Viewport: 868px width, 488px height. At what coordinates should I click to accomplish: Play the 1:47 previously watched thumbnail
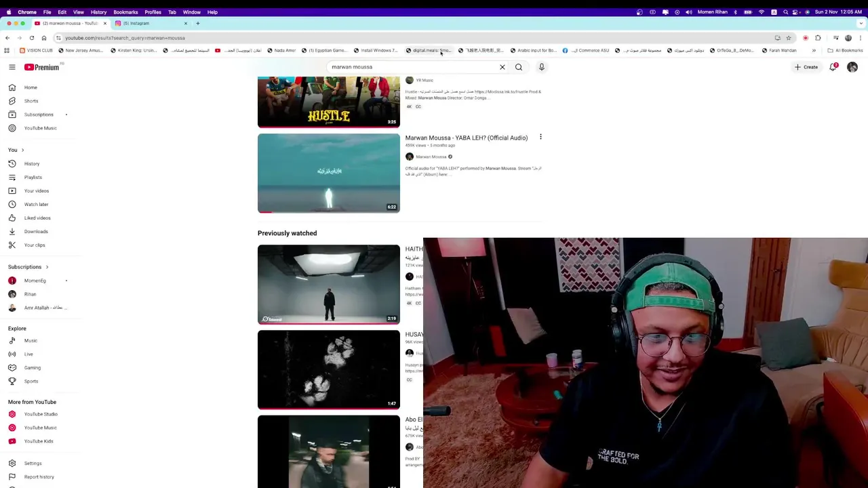point(329,369)
